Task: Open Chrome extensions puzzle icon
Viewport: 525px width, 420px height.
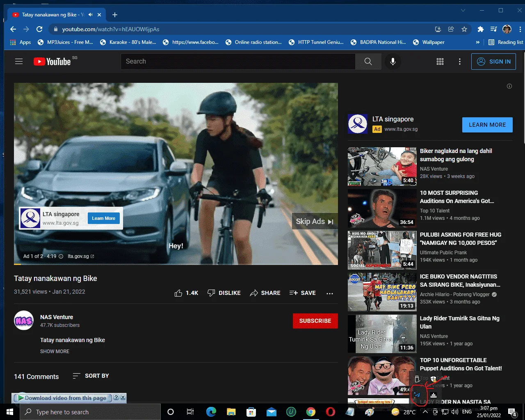Action: click(x=481, y=29)
